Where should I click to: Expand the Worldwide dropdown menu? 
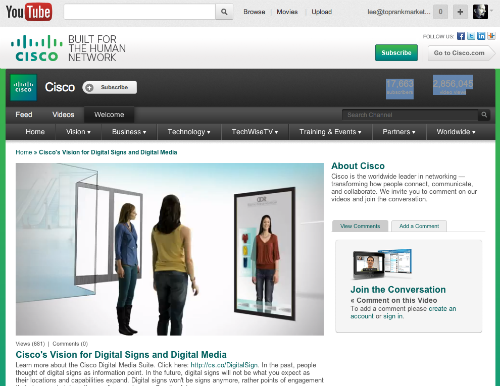click(x=456, y=132)
